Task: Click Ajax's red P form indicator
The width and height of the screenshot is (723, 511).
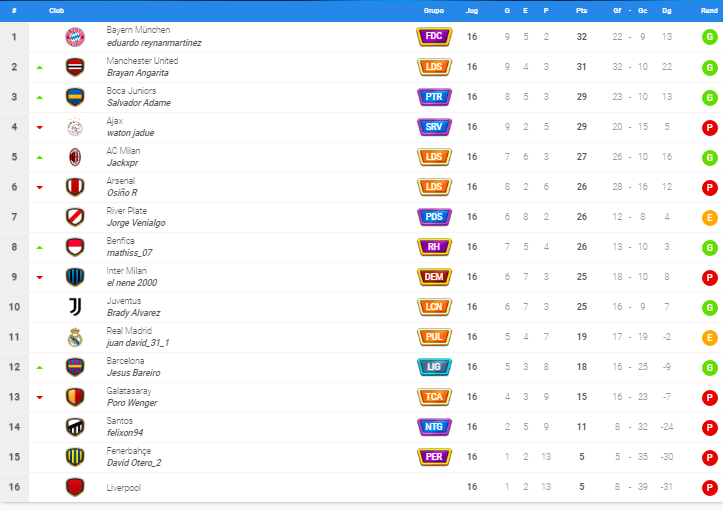Action: pyautogui.click(x=710, y=128)
